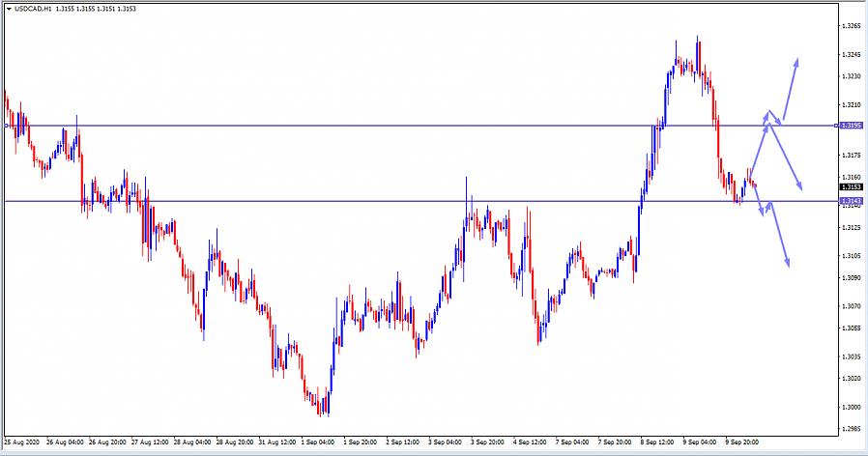
Task: Click the 1.3265 price scale value
Action: click(x=852, y=26)
